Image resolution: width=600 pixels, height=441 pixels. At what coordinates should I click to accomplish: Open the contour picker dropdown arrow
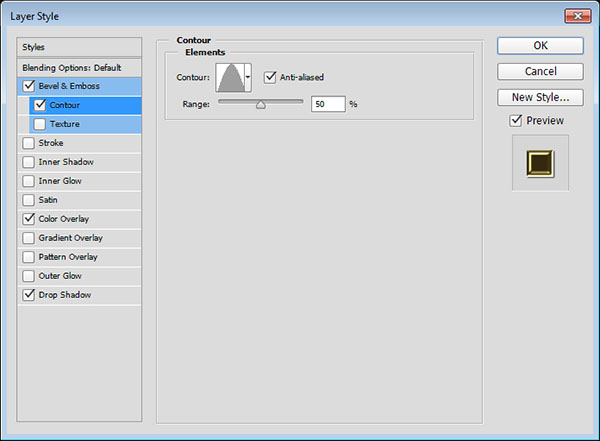click(x=248, y=78)
